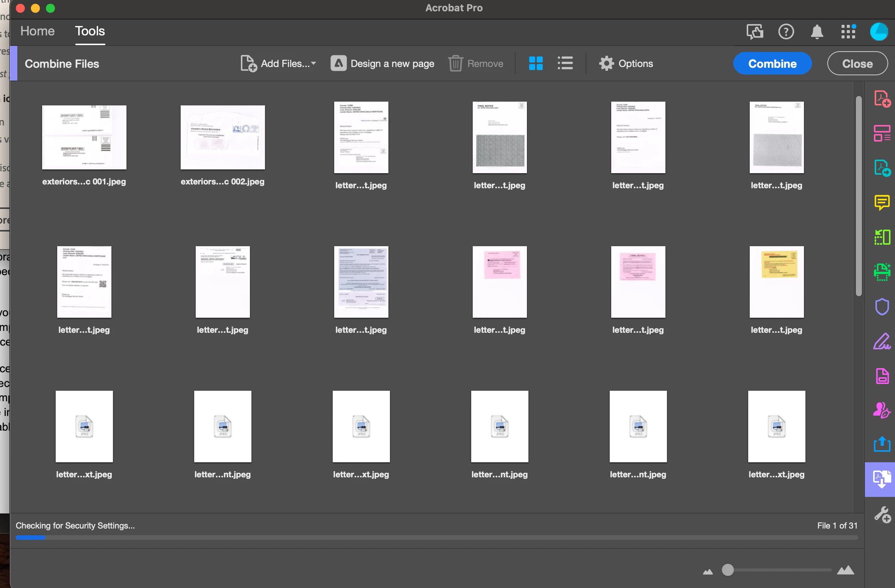
Task: Expand the Add Files dropdown arrow
Action: click(x=314, y=63)
